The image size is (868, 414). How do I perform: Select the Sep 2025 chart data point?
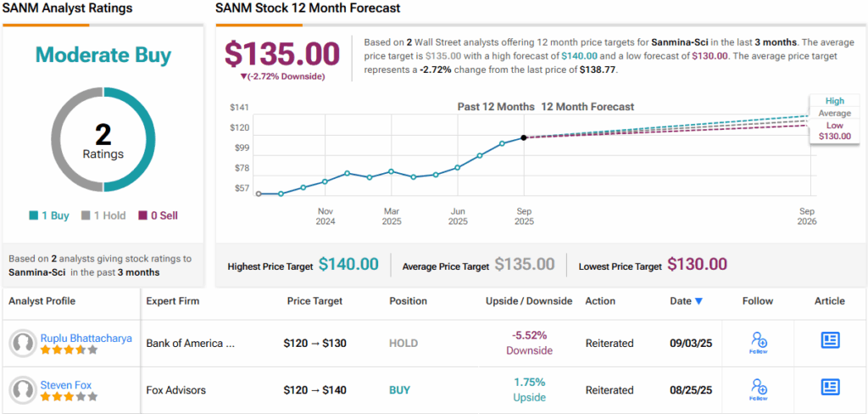[x=524, y=137]
